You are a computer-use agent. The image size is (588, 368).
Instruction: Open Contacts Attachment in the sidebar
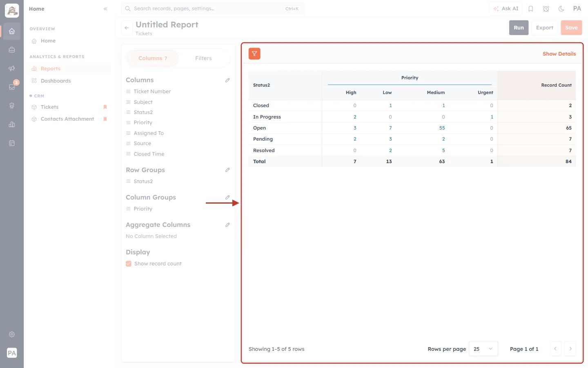[67, 119]
